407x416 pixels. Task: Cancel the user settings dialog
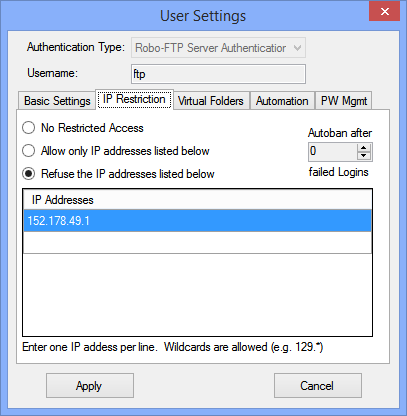[318, 386]
